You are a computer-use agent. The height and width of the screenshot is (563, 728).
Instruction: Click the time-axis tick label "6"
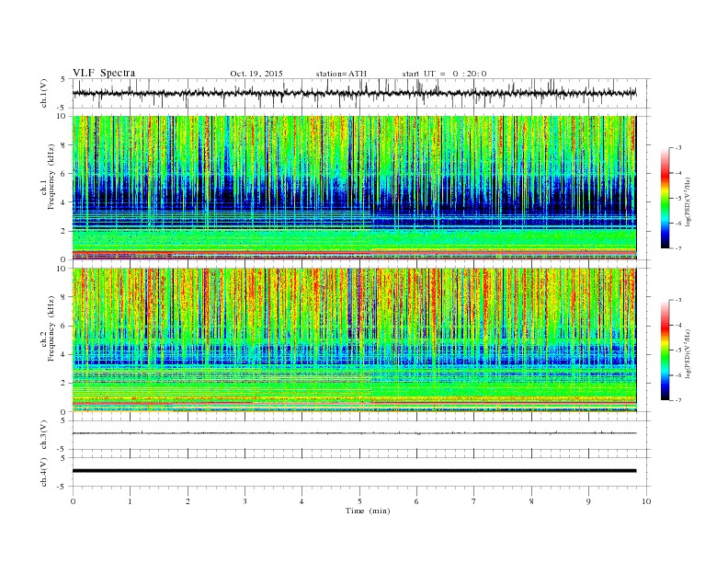(416, 501)
